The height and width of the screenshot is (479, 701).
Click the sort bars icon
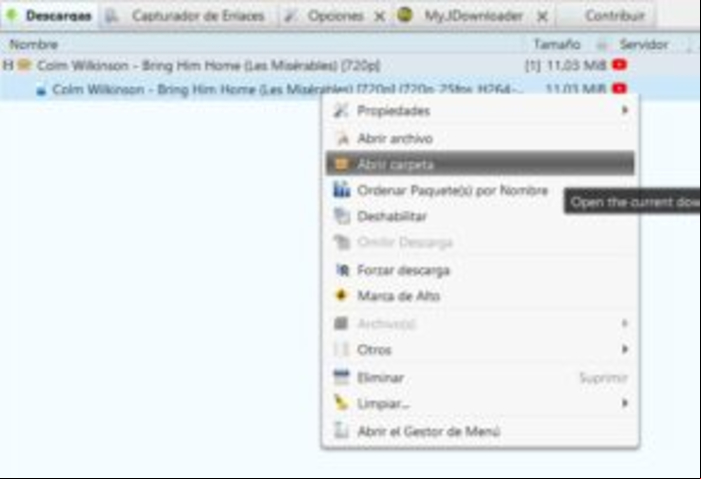342,190
